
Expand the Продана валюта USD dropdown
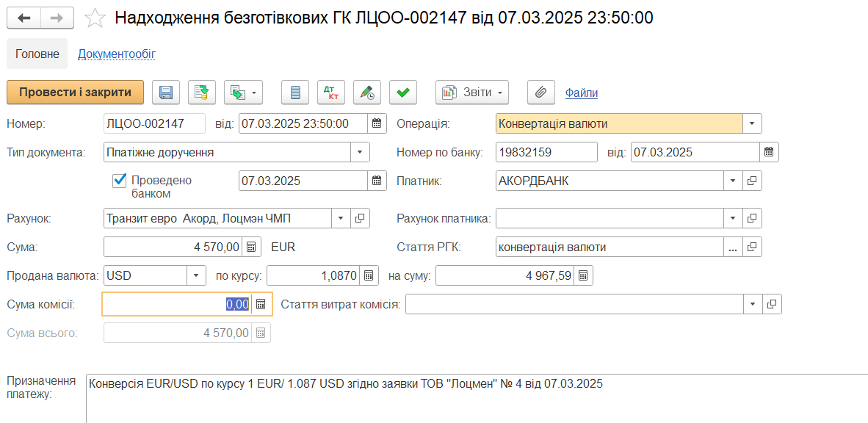[197, 275]
